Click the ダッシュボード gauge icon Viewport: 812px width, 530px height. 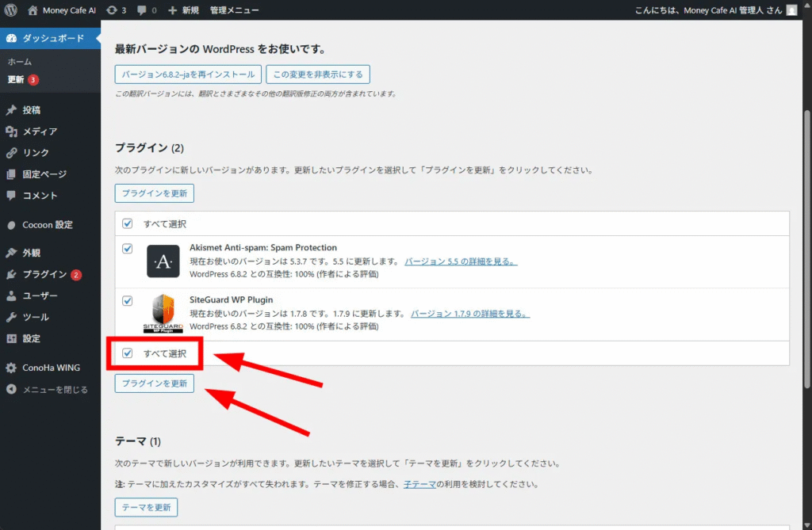11,38
